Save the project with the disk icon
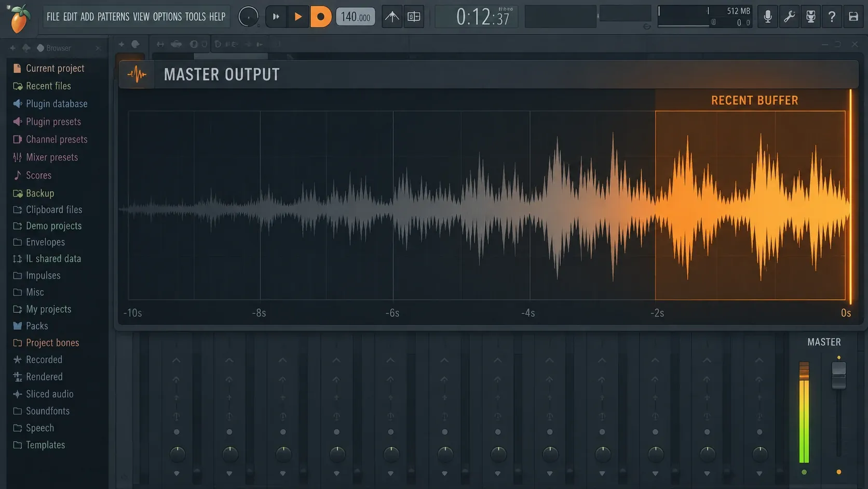The image size is (868, 489). 853,17
